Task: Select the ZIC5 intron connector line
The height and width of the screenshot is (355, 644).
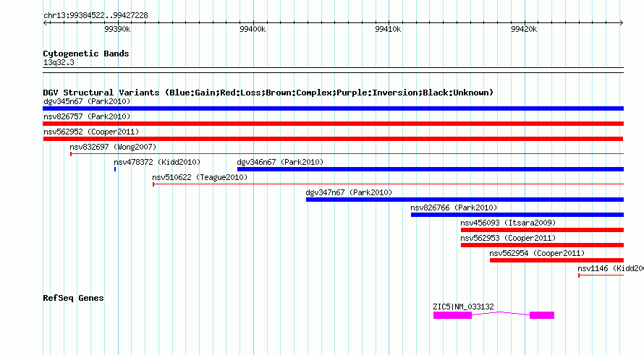Action: [x=501, y=314]
